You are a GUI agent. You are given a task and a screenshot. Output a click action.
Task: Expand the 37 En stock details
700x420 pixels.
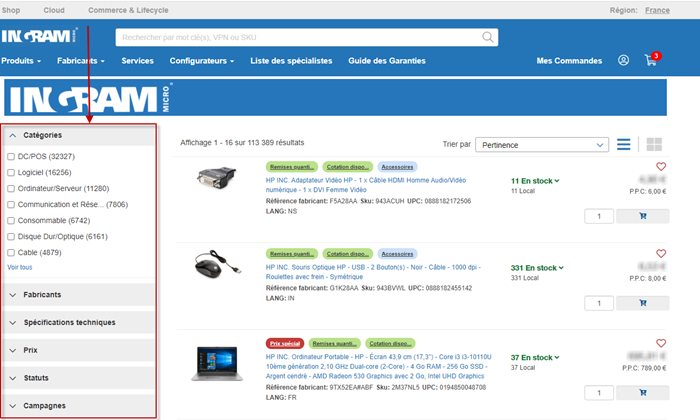click(x=535, y=358)
